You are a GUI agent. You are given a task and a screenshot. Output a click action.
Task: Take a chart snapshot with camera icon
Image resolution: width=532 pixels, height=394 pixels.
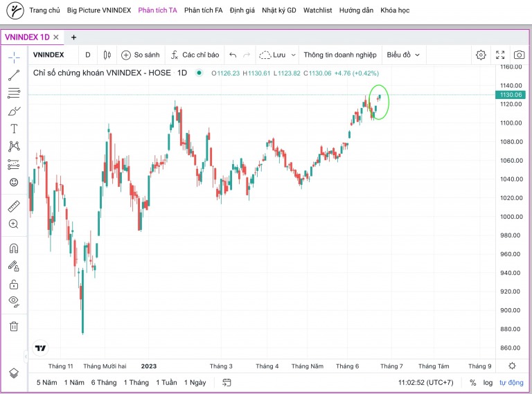(x=519, y=55)
